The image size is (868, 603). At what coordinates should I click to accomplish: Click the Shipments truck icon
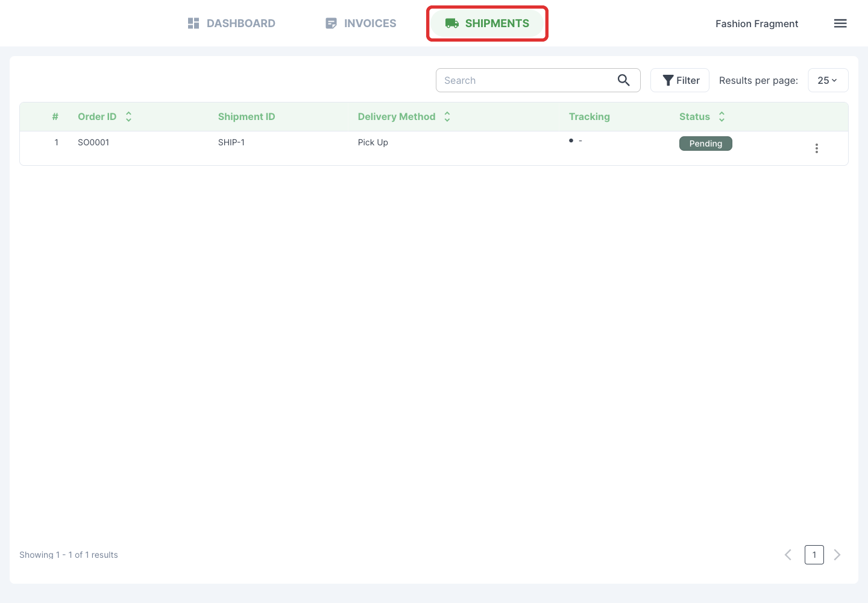tap(452, 24)
